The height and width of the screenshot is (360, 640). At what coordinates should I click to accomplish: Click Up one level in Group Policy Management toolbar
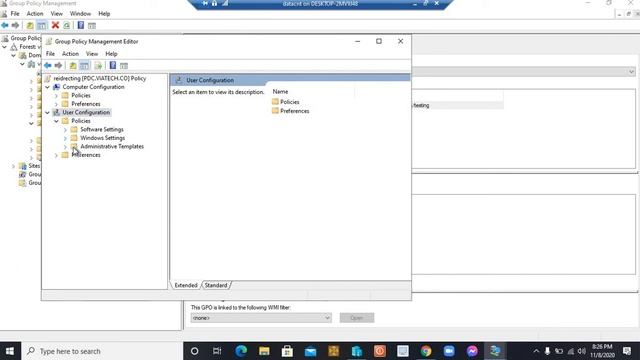[30, 25]
